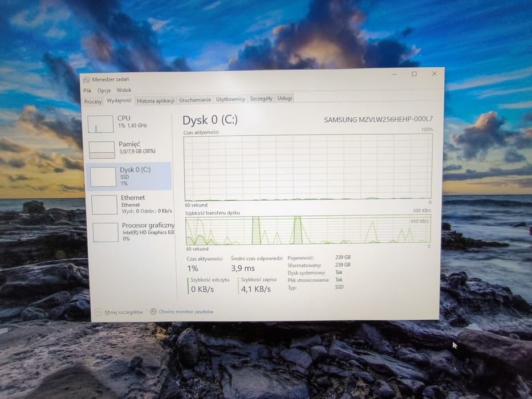Click the Procesor graficzny mini graph thumbnail
This screenshot has height=399, width=532.
pyautogui.click(x=105, y=233)
